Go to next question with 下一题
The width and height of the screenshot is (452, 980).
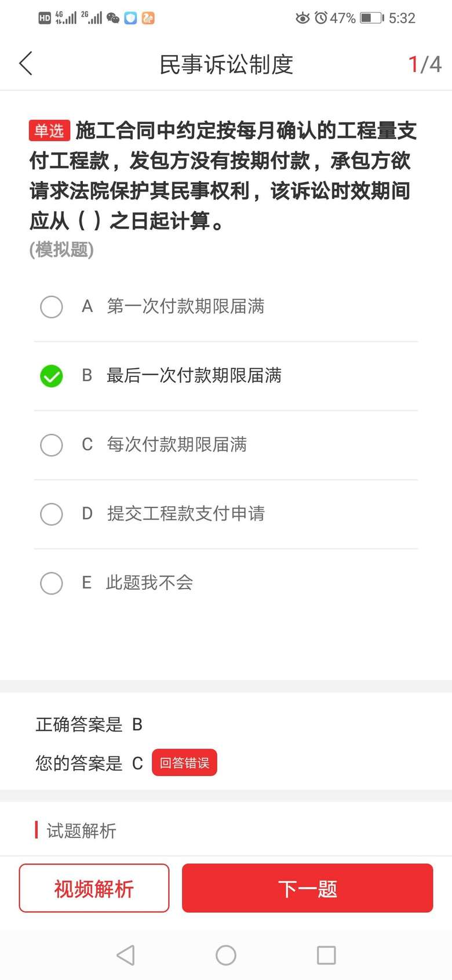(307, 888)
